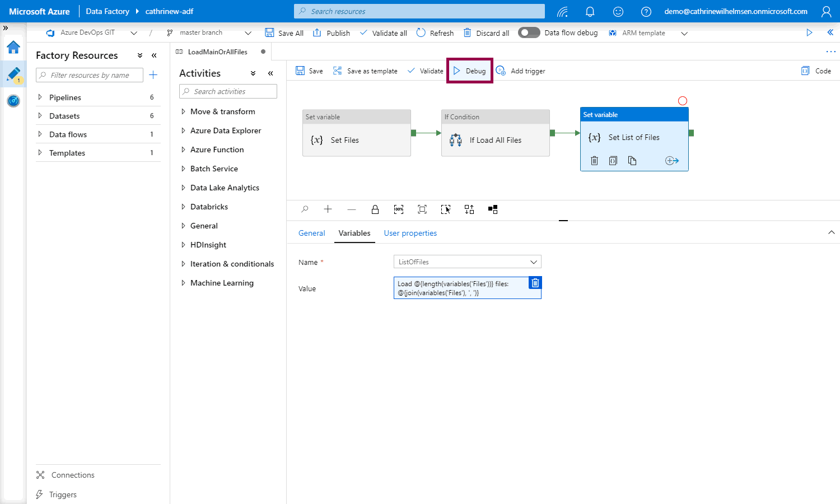Screen dimensions: 840x504
Task: Clear the Value expression with trash icon
Action: 535,283
